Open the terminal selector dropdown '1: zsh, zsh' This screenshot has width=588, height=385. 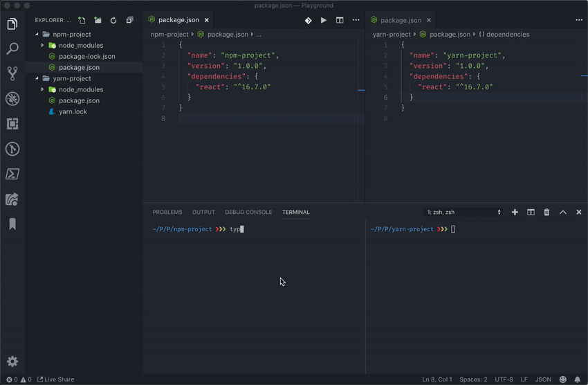463,213
